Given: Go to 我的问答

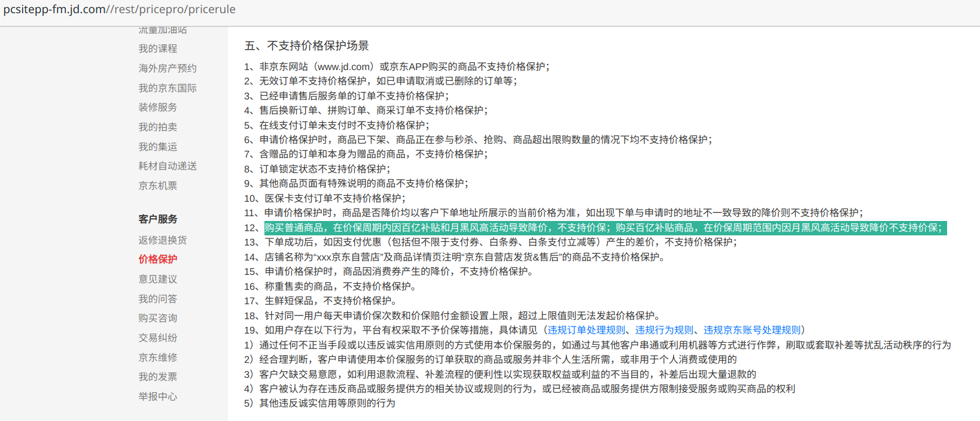Looking at the screenshot, I should point(157,299).
